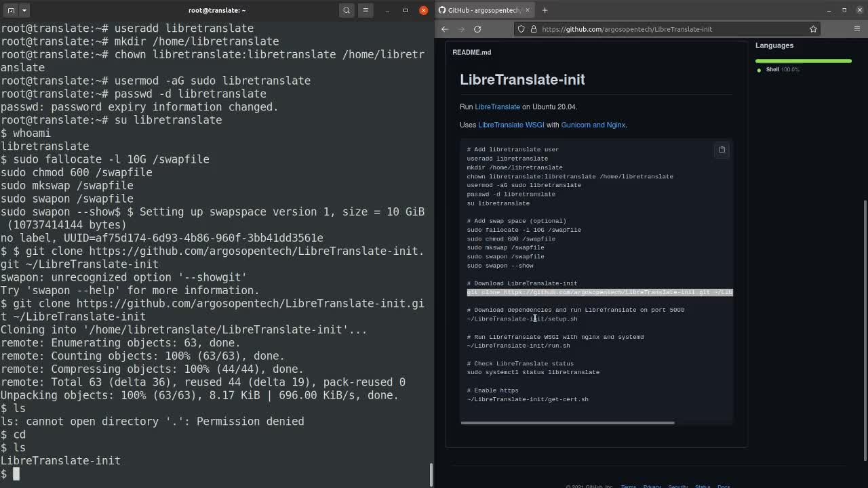This screenshot has width=868, height=488.
Task: Click the run.sh command line in README
Action: click(518, 346)
